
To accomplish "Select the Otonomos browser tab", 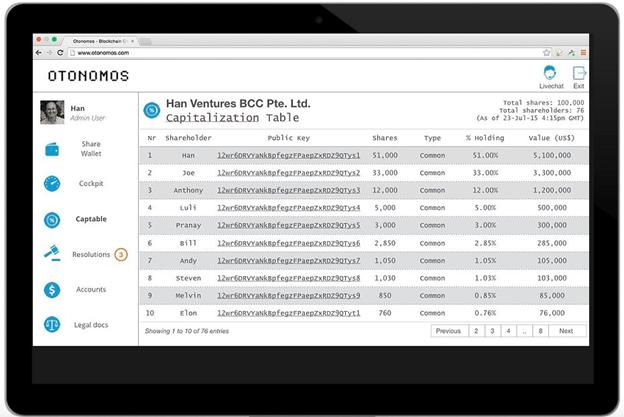I will pos(100,41).
